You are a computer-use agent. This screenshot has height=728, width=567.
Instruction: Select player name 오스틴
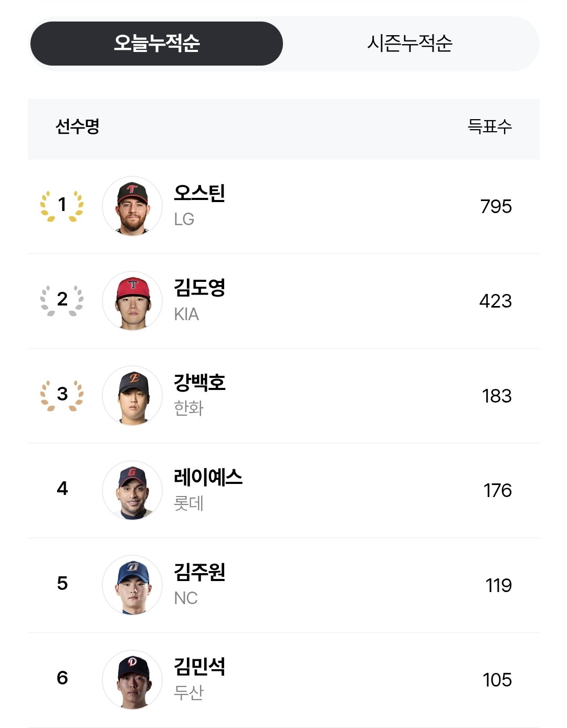199,193
